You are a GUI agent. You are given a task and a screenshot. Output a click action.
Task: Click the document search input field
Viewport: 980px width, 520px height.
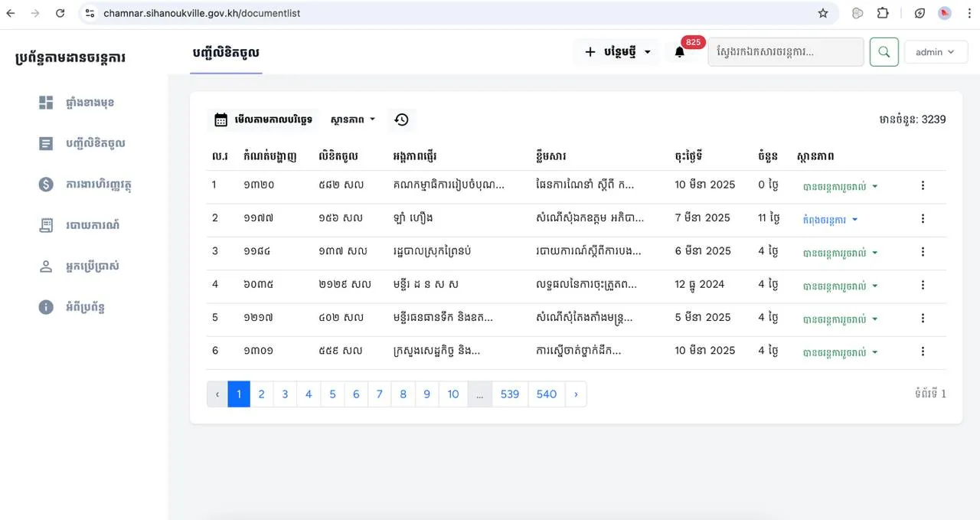pyautogui.click(x=786, y=52)
